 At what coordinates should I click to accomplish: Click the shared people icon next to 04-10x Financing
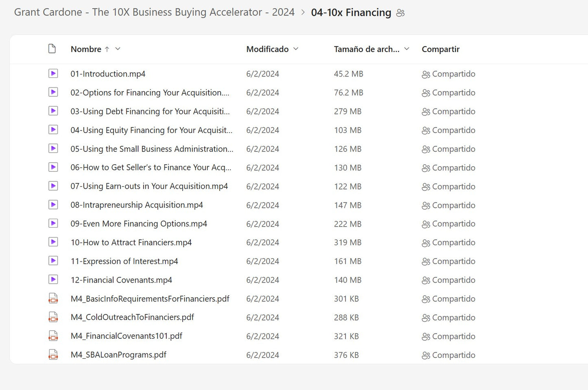click(400, 13)
